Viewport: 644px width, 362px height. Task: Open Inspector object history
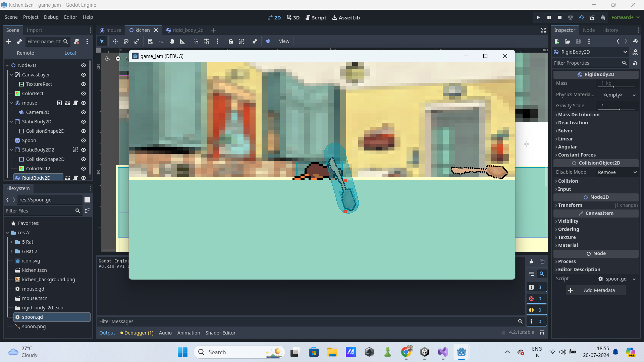pos(635,41)
